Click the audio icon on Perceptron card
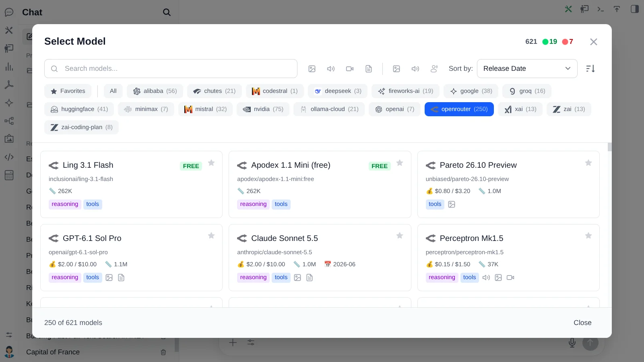644x362 pixels. click(x=486, y=278)
